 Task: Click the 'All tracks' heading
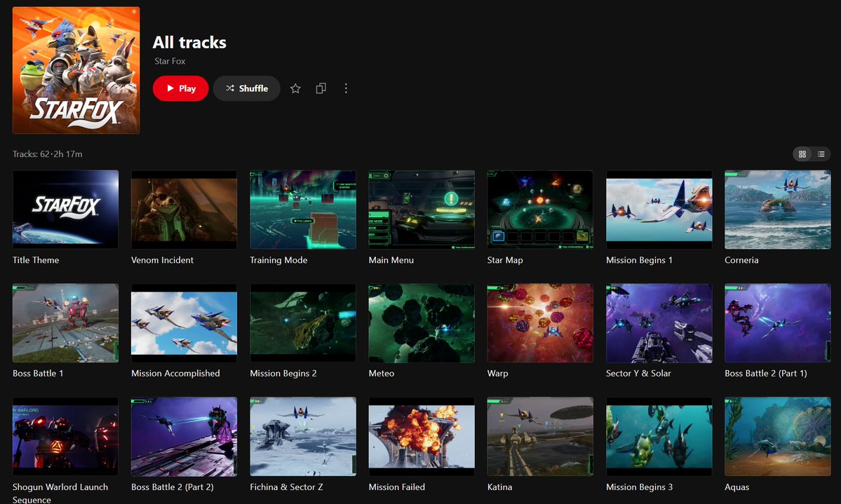[x=189, y=42]
